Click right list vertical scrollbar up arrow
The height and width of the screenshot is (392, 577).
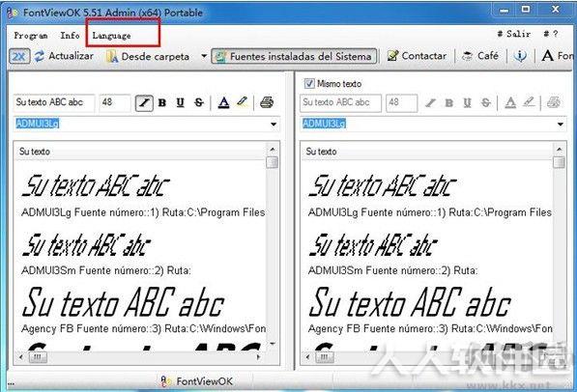click(559, 150)
